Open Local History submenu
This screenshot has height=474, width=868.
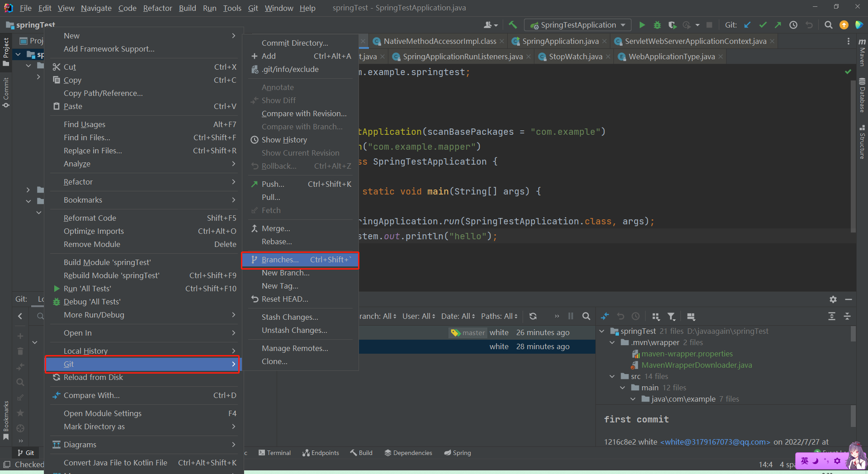[144, 351]
